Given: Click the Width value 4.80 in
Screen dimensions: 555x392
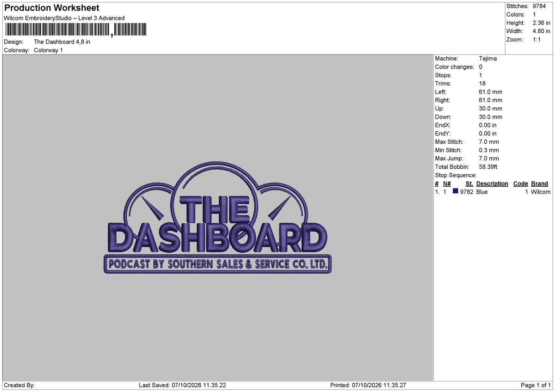Looking at the screenshot, I should coord(541,31).
